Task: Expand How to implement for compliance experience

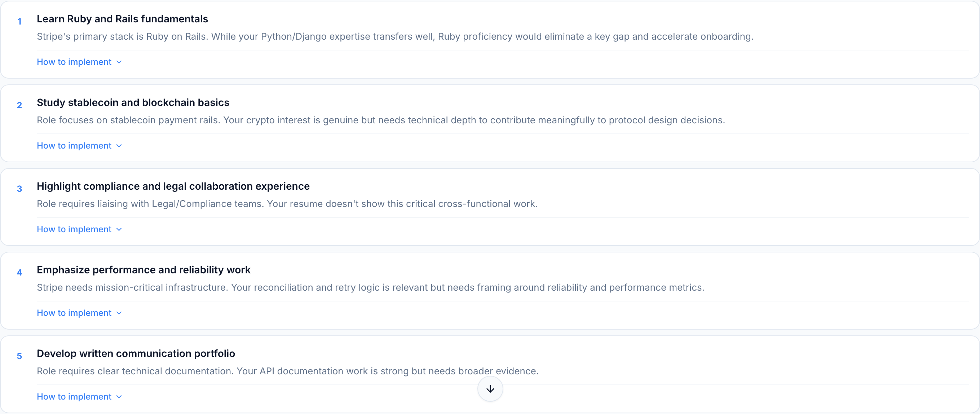Action: tap(74, 229)
